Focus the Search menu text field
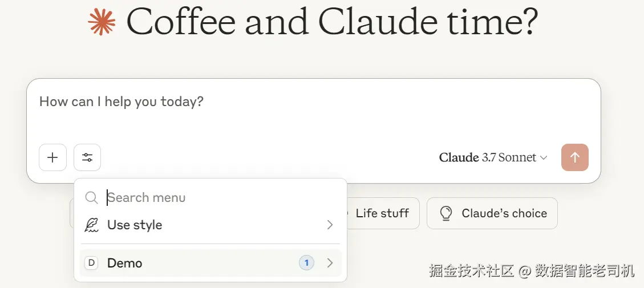644x288 pixels. 217,198
